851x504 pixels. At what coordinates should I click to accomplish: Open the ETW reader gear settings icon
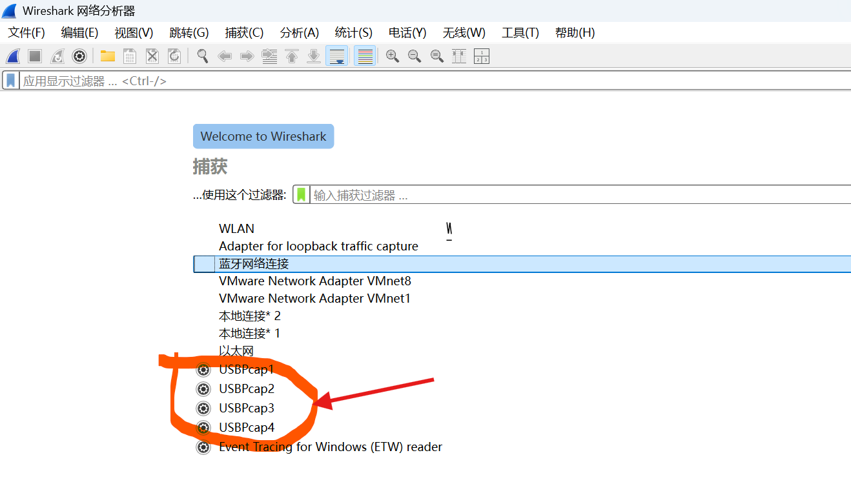coord(203,447)
